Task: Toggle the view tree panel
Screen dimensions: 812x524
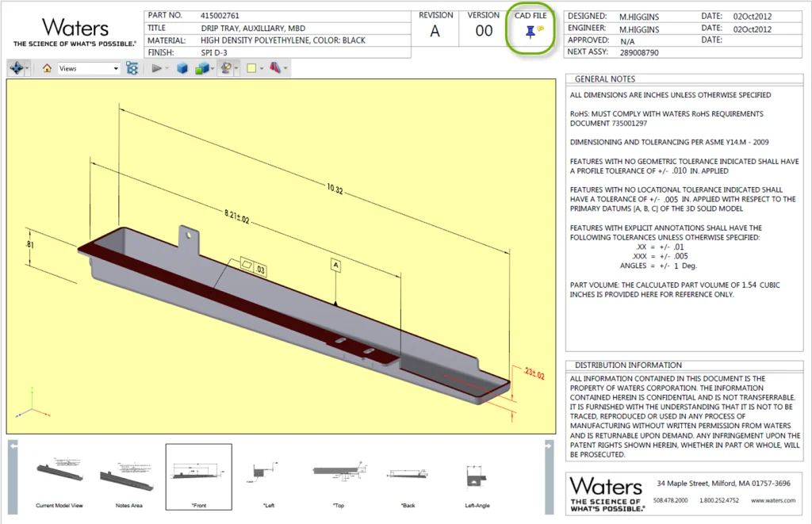Action: [132, 68]
